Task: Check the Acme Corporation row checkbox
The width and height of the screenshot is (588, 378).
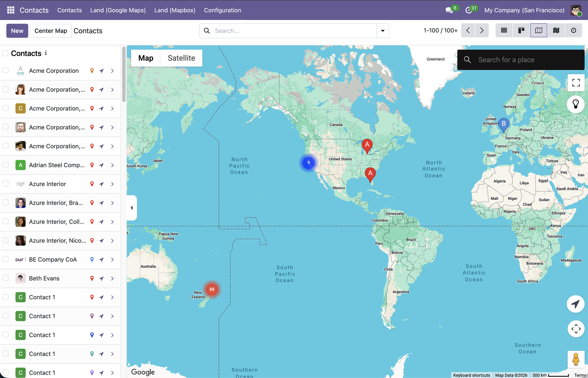Action: coord(6,70)
